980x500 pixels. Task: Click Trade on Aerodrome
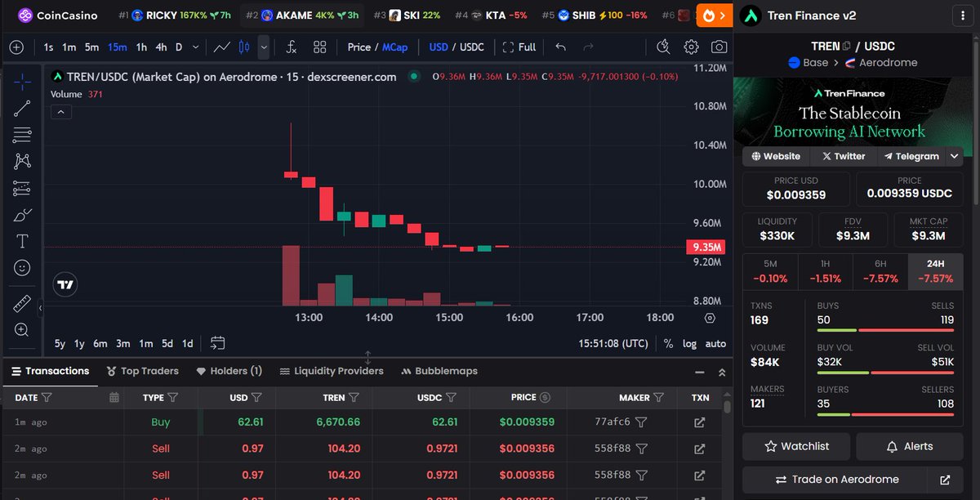[x=836, y=480]
